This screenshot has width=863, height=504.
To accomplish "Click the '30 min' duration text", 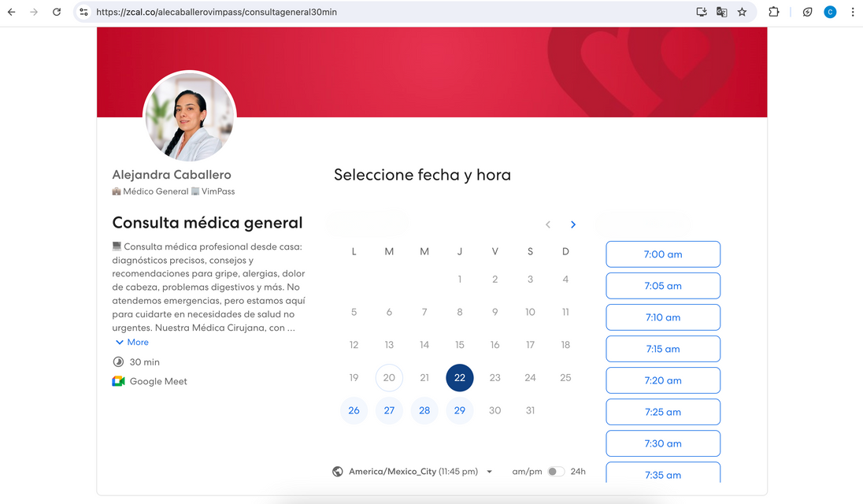I will (x=145, y=362).
